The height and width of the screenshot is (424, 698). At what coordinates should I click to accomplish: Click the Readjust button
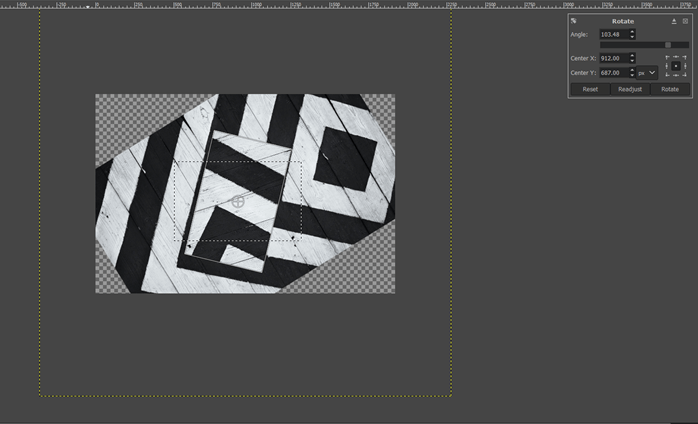point(630,89)
